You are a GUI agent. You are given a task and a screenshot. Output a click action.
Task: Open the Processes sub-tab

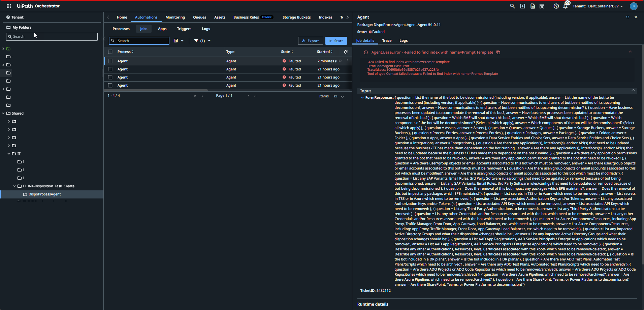121,29
